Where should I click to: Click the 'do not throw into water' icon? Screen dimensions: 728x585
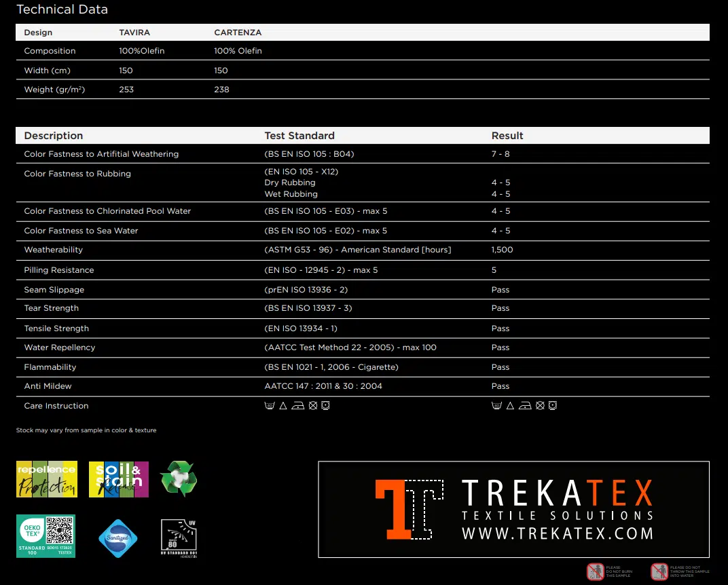click(x=659, y=571)
